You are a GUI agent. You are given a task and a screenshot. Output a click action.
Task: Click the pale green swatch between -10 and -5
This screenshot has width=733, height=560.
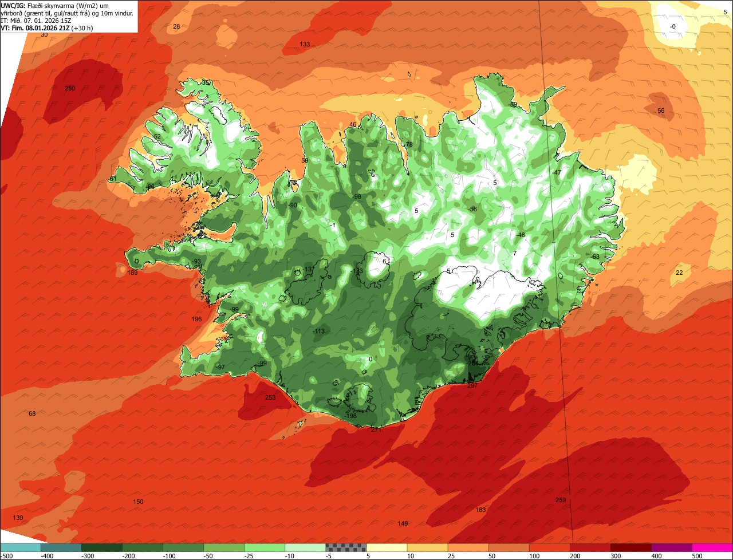click(305, 547)
